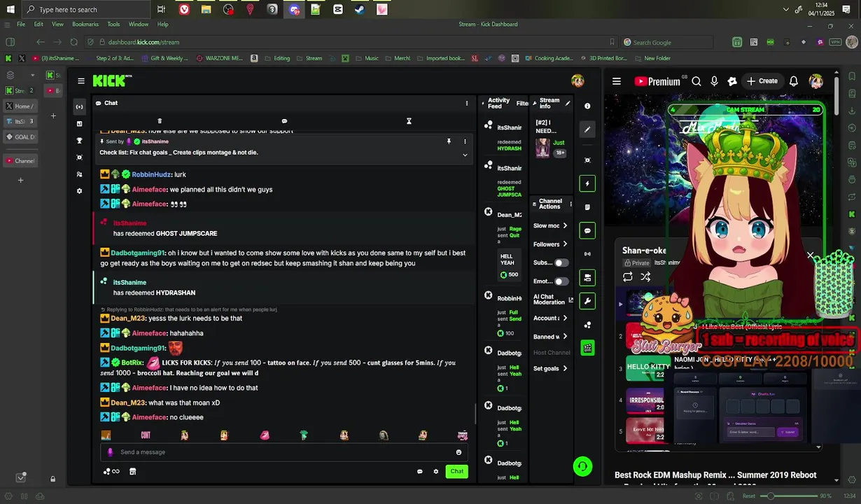This screenshot has height=504, width=861.
Task: Click Reset zoom in status bar
Action: (749, 496)
